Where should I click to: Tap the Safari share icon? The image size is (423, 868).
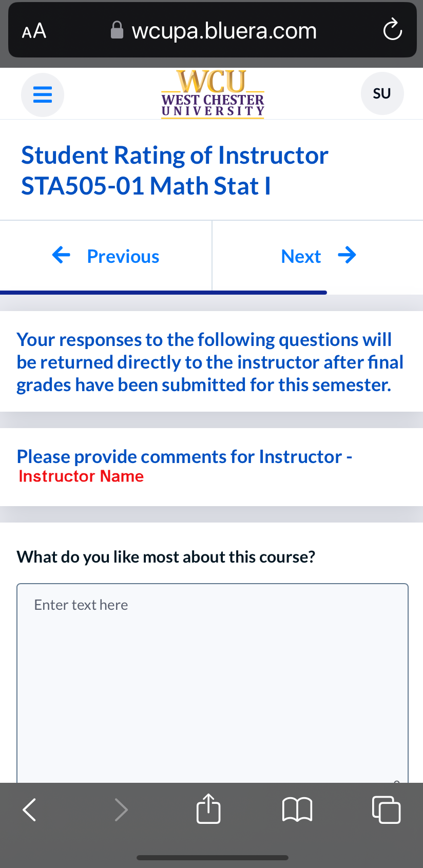click(208, 809)
